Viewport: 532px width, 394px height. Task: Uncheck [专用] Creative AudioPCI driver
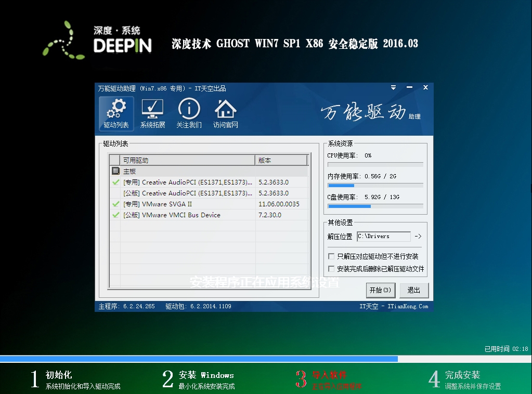click(115, 182)
